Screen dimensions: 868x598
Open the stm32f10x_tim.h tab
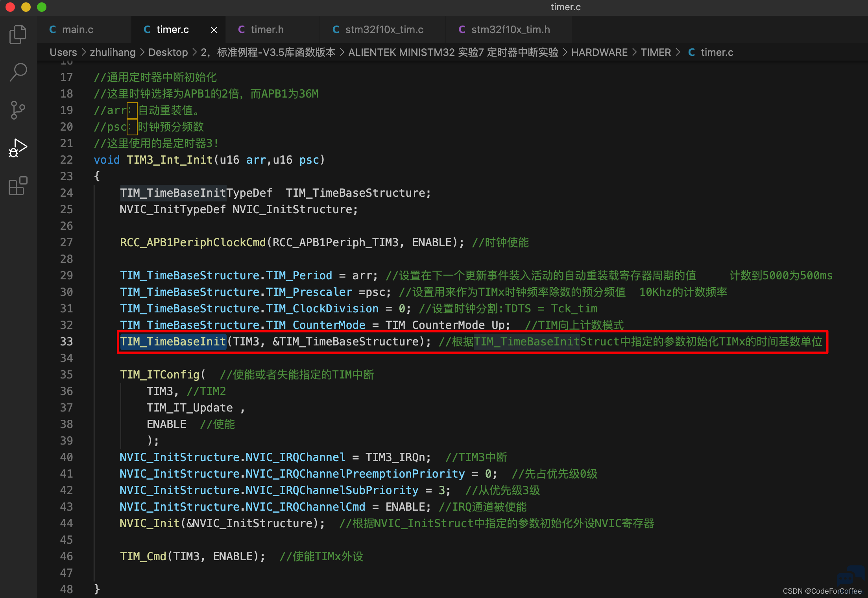coord(509,30)
